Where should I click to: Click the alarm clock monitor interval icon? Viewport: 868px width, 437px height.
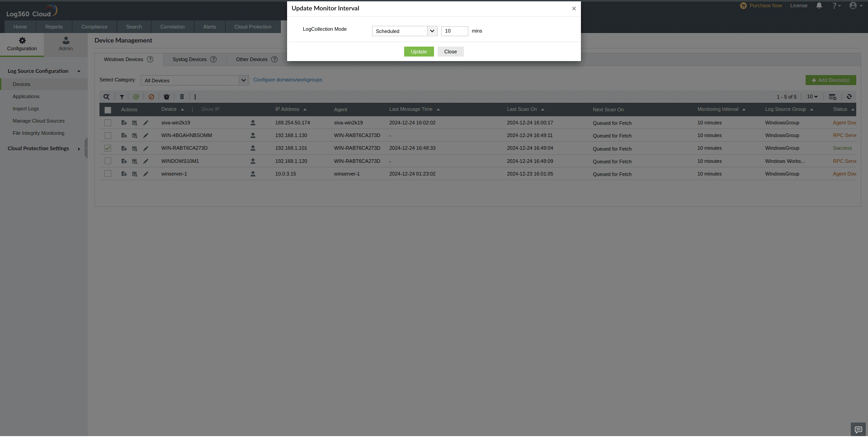point(166,97)
